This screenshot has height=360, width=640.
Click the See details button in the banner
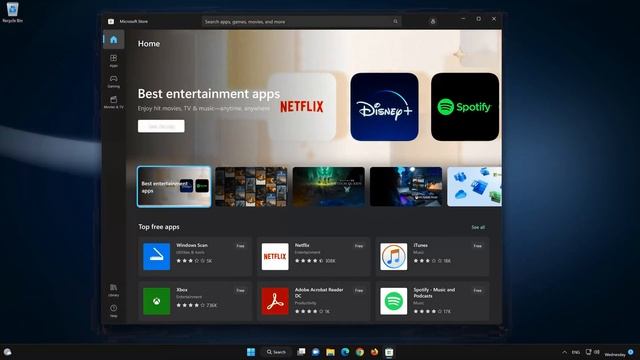[x=161, y=126]
